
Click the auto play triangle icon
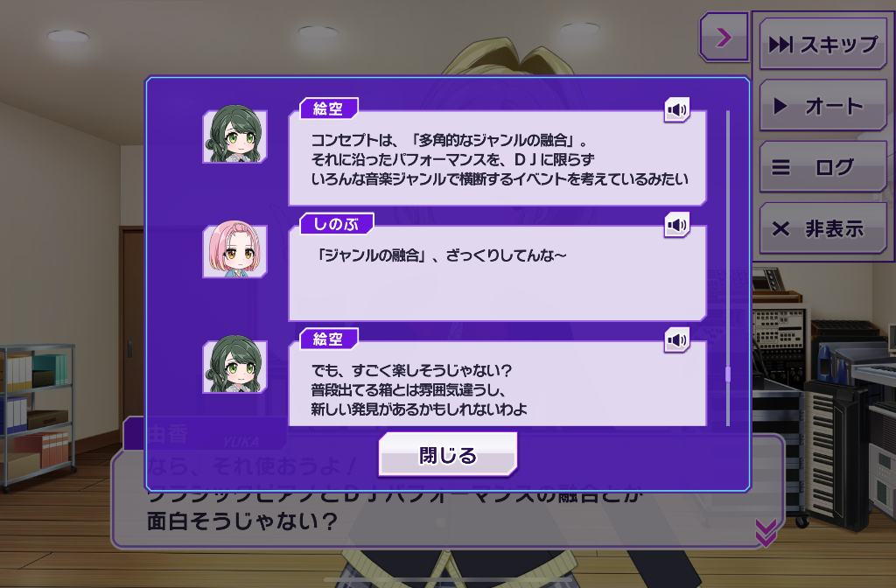click(x=780, y=106)
